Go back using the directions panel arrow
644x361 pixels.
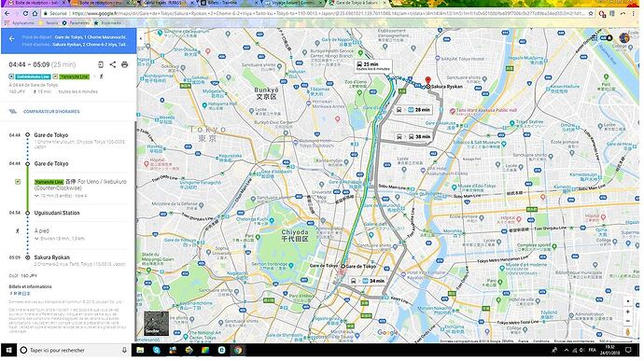tap(11, 39)
